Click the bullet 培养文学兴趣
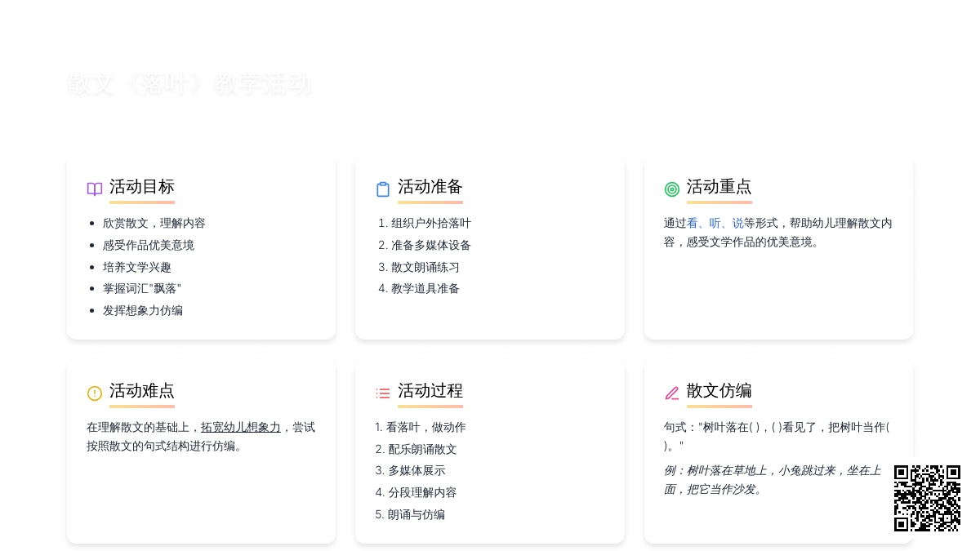The height and width of the screenshot is (551, 980). [137, 267]
